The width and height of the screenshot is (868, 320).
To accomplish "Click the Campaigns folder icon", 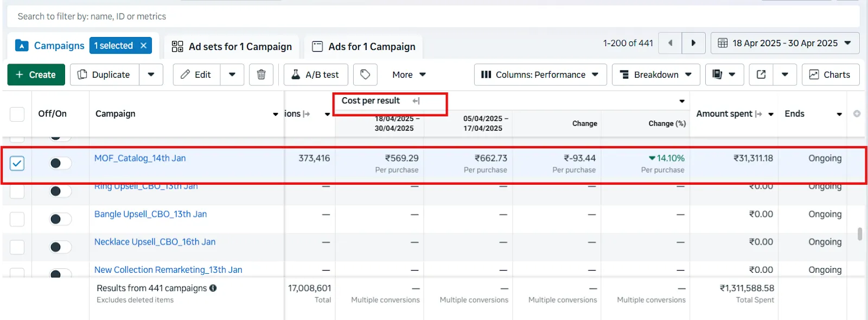I will (22, 46).
